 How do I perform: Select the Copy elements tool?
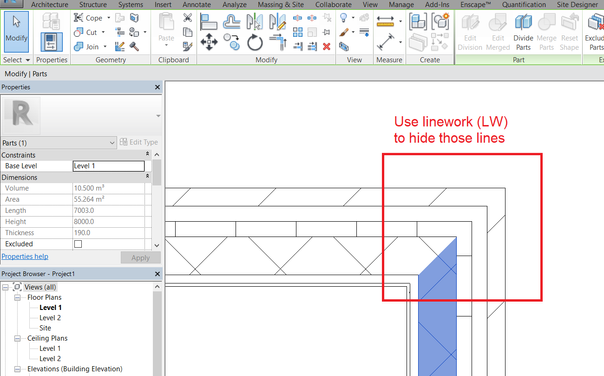(x=232, y=42)
